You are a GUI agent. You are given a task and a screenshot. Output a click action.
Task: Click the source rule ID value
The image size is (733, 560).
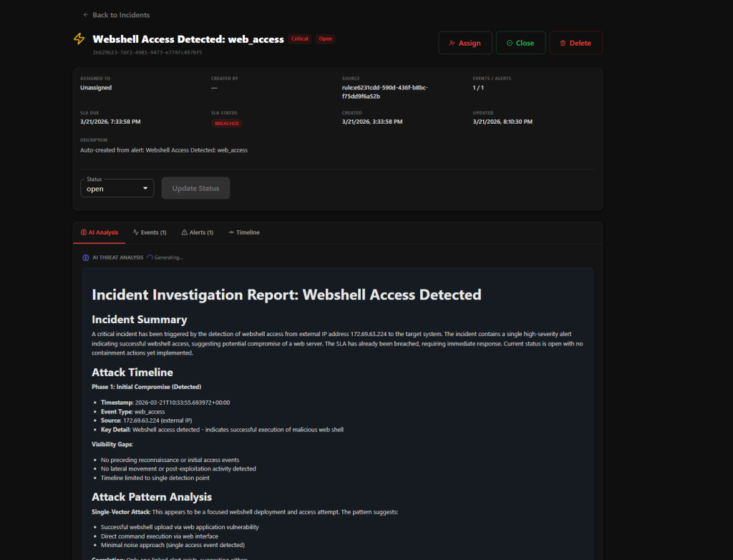click(384, 92)
